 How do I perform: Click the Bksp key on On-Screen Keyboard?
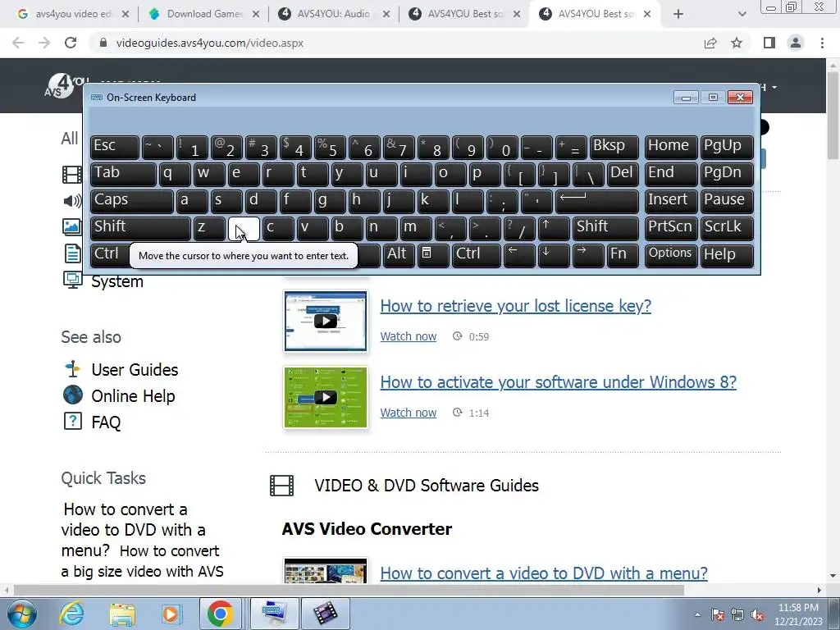[x=614, y=147]
